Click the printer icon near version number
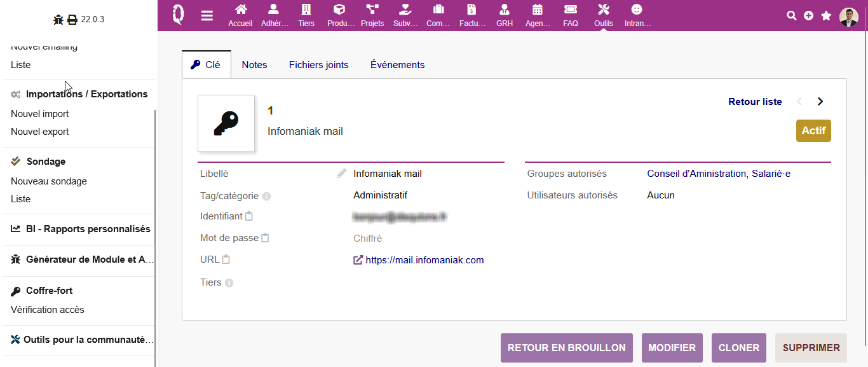This screenshot has height=367, width=868. point(72,20)
